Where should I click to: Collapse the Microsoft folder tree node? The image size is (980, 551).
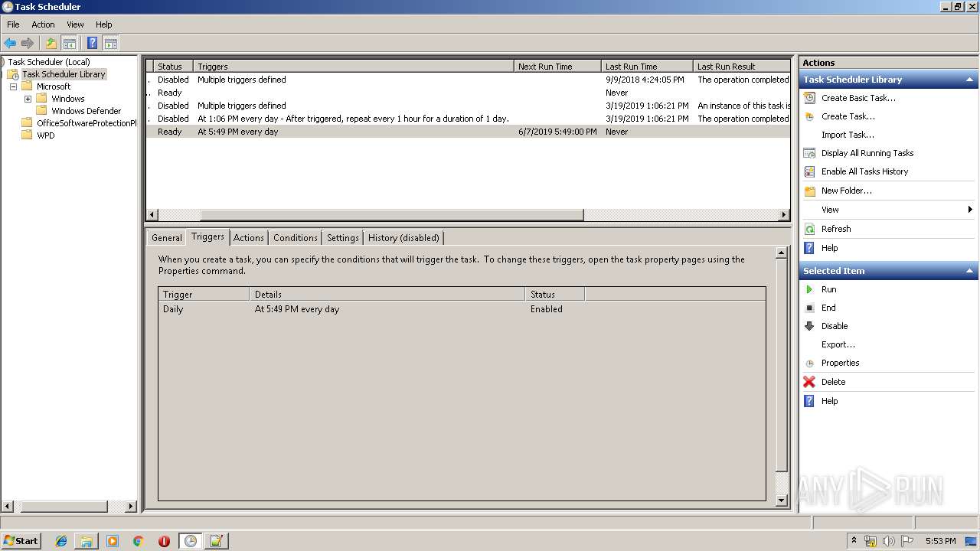(13, 86)
